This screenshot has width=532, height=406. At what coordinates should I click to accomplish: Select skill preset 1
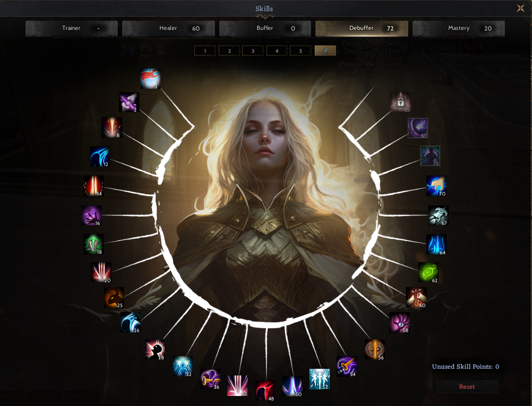pos(205,51)
